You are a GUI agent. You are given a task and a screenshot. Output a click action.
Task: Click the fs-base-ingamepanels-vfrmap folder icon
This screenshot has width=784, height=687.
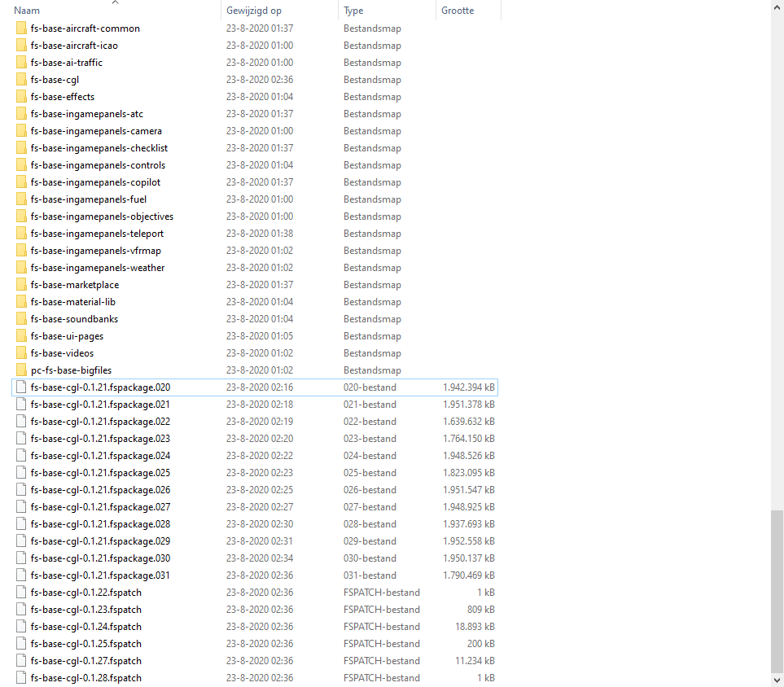click(21, 251)
